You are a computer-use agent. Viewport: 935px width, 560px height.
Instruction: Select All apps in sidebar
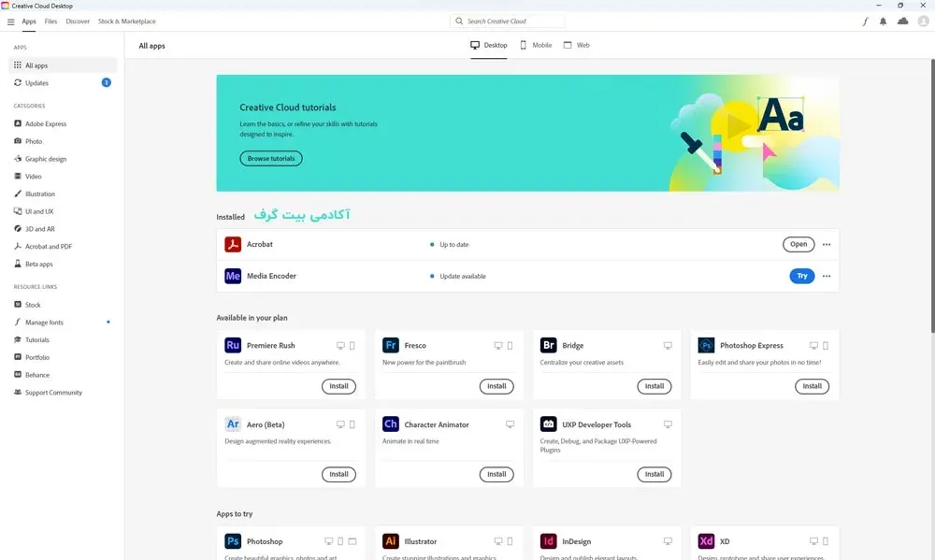[x=63, y=65]
